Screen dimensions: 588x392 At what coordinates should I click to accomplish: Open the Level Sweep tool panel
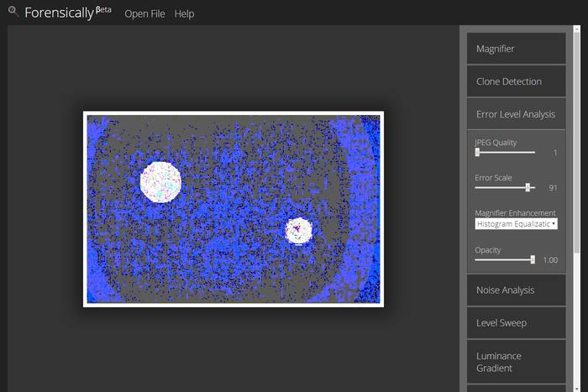tap(516, 322)
